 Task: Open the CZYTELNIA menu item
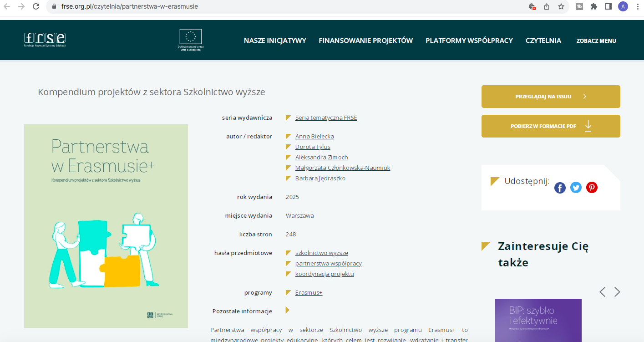point(543,41)
